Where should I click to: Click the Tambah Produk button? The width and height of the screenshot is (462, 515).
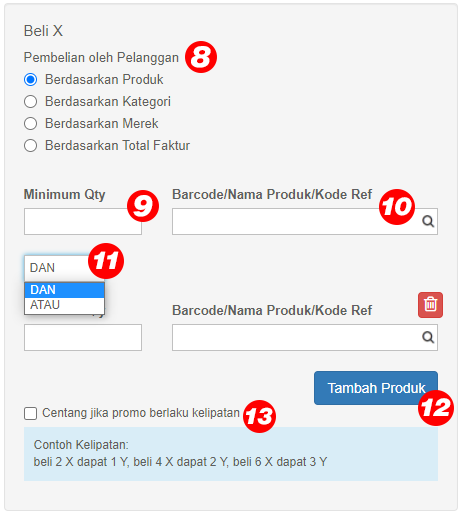pyautogui.click(x=376, y=388)
